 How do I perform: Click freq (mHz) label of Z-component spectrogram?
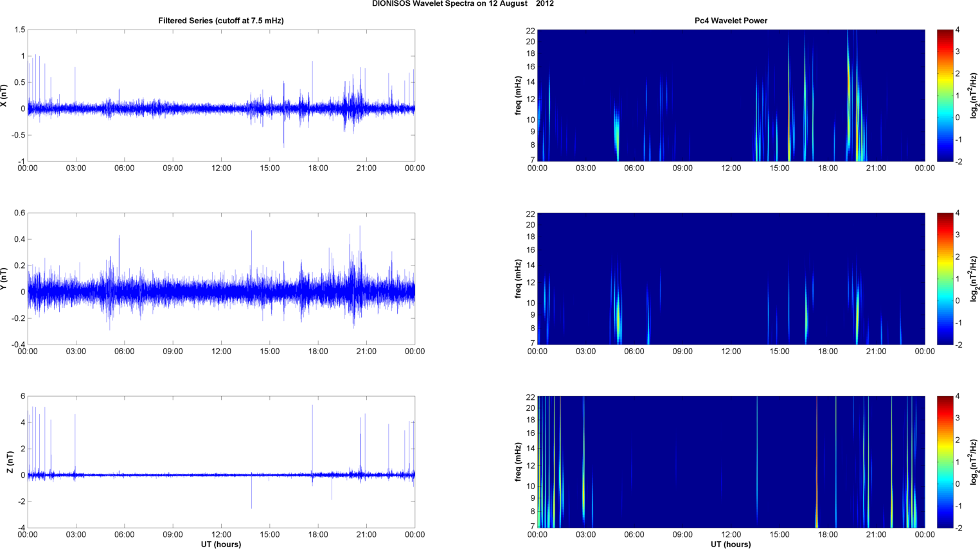pyautogui.click(x=518, y=462)
